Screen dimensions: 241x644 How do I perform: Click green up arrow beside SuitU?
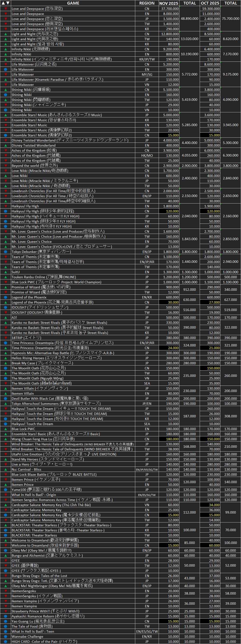pos(6,272)
